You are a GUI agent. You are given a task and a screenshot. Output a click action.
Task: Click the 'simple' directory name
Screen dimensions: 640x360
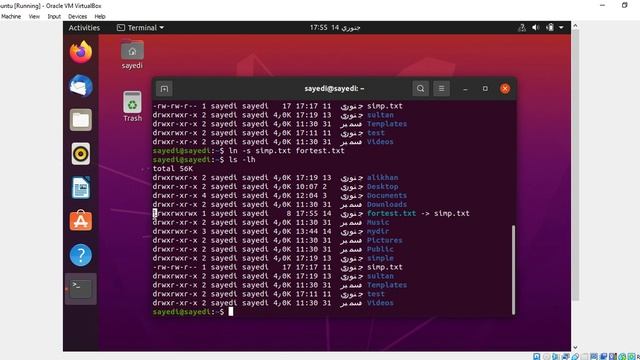[x=380, y=258]
